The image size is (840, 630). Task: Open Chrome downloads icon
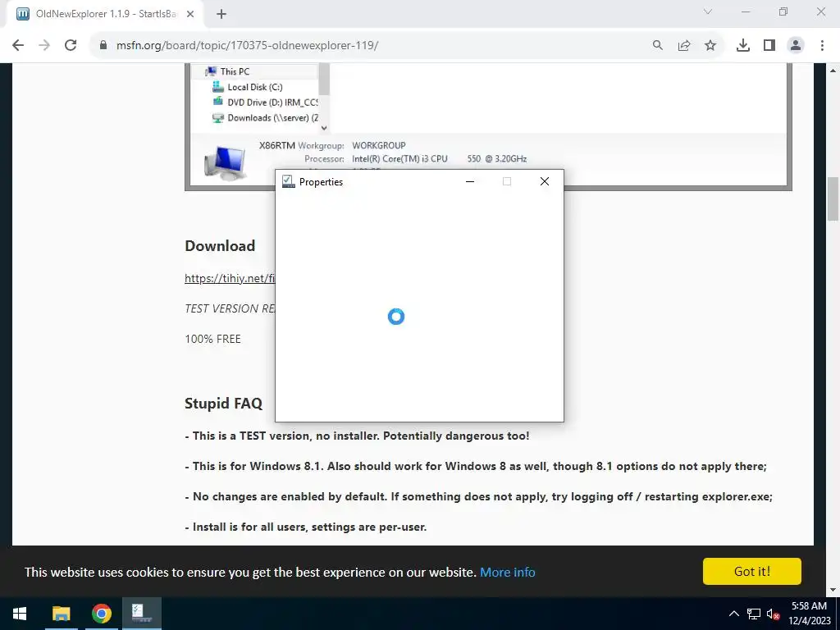click(743, 46)
